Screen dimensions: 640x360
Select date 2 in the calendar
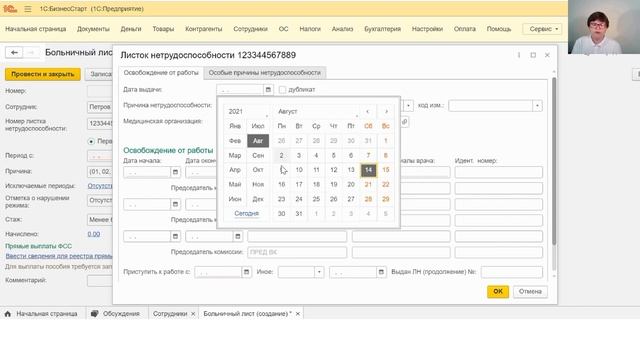(x=281, y=156)
